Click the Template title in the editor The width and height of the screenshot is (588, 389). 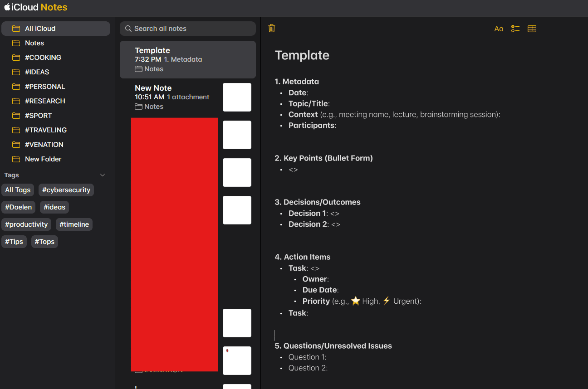pyautogui.click(x=302, y=55)
